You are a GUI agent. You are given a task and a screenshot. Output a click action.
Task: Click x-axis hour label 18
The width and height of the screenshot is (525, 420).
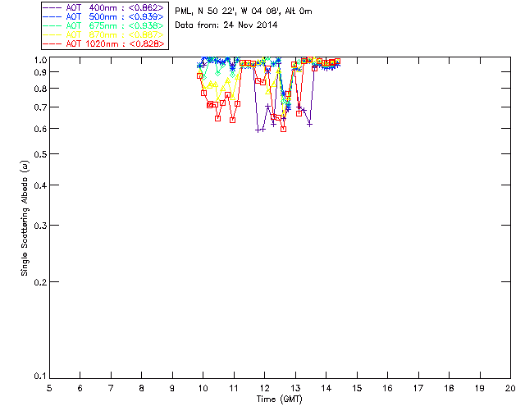[449, 388]
